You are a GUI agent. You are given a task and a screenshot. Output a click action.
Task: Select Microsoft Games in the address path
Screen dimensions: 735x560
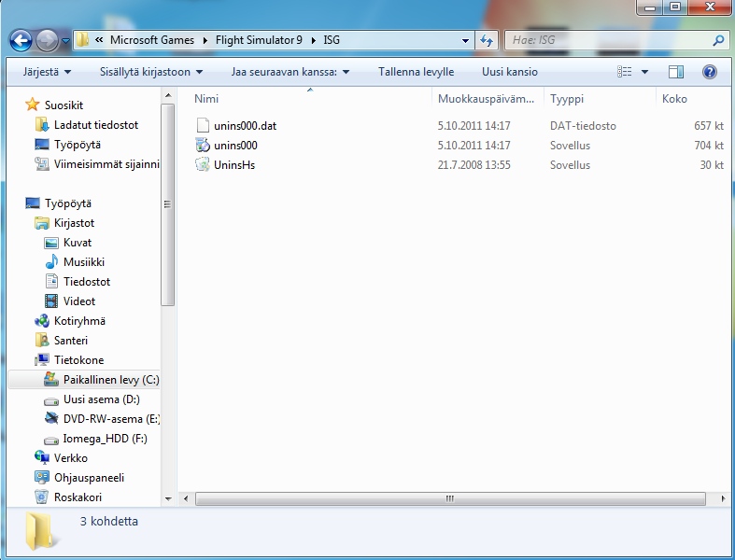click(x=152, y=40)
